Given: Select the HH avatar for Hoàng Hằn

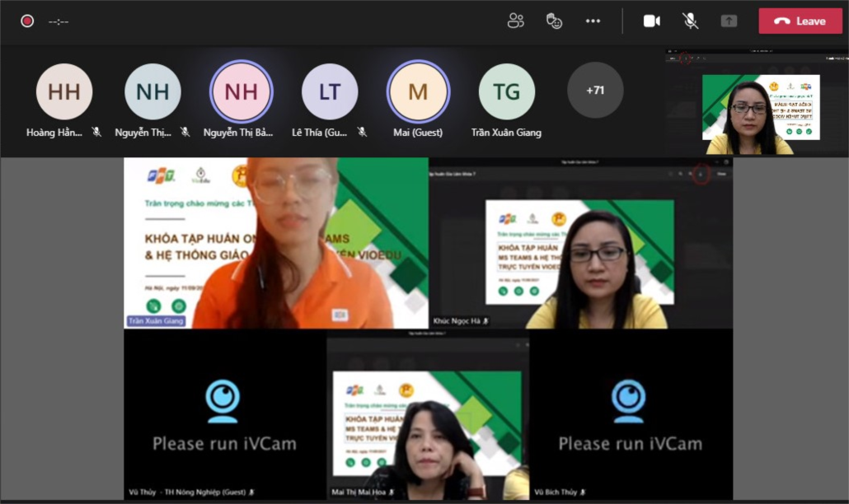Looking at the screenshot, I should click(x=64, y=91).
